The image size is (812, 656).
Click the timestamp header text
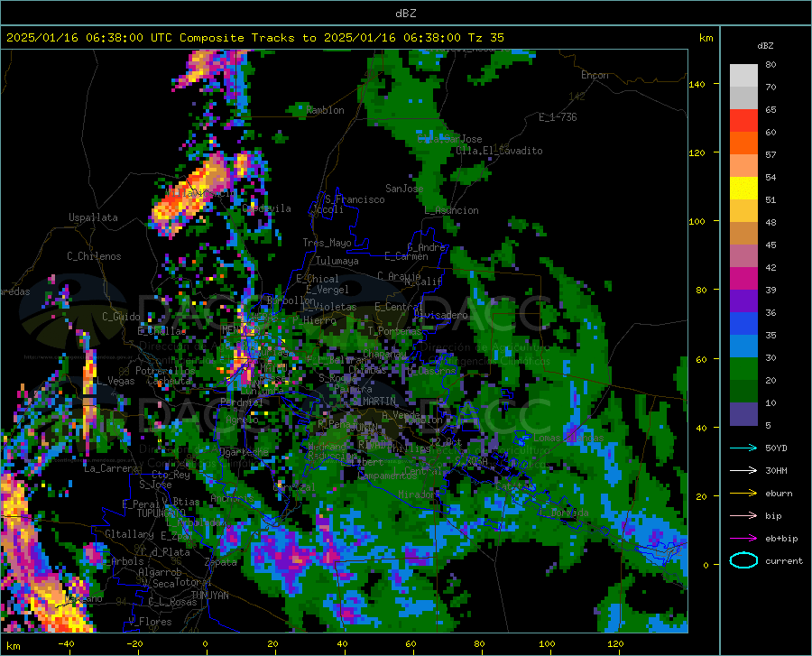(x=254, y=38)
